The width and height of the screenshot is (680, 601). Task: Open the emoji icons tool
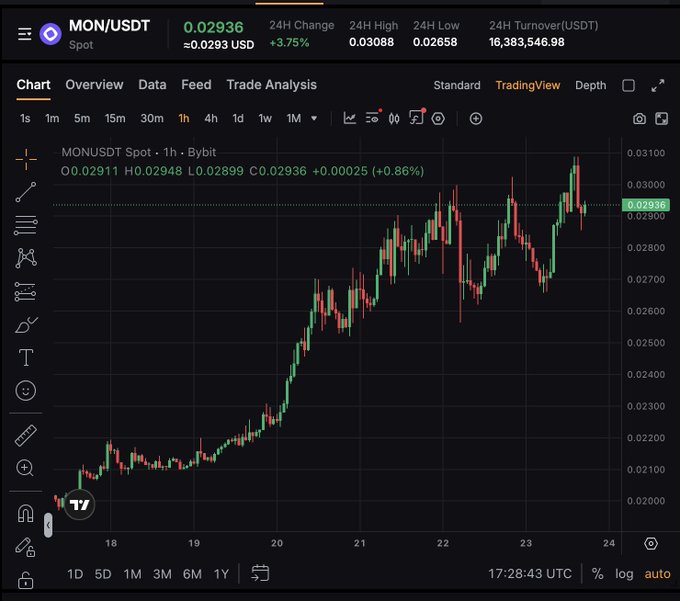click(26, 391)
